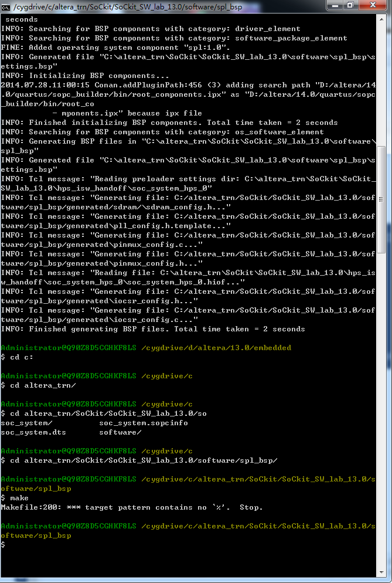This screenshot has width=392, height=583.
Task: Click the window title path text
Action: tap(128, 6)
